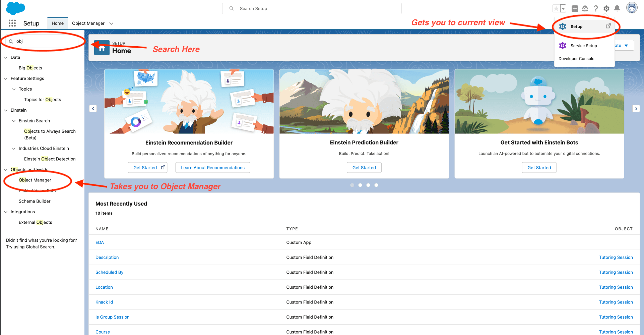Select the second carousel page dot
The height and width of the screenshot is (335, 644).
click(360, 185)
